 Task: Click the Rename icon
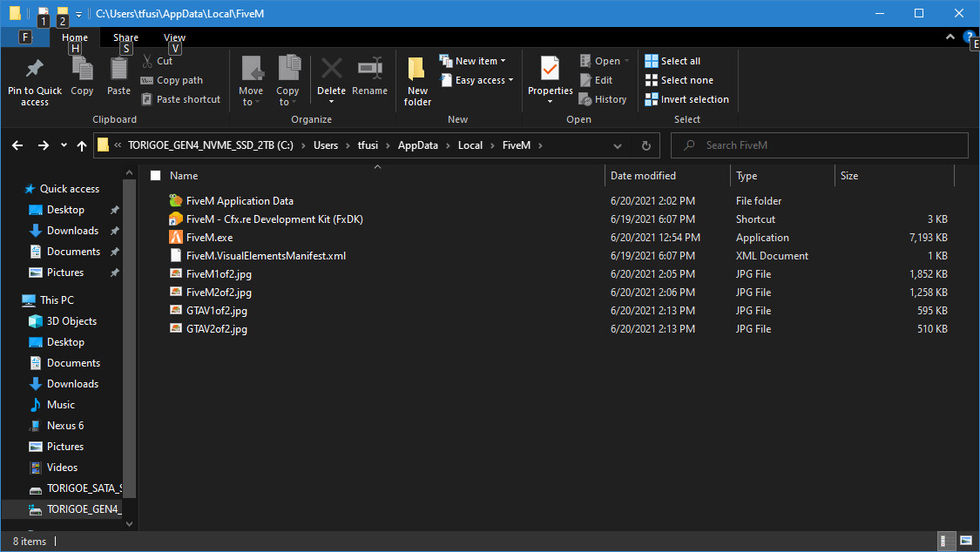[x=370, y=68]
